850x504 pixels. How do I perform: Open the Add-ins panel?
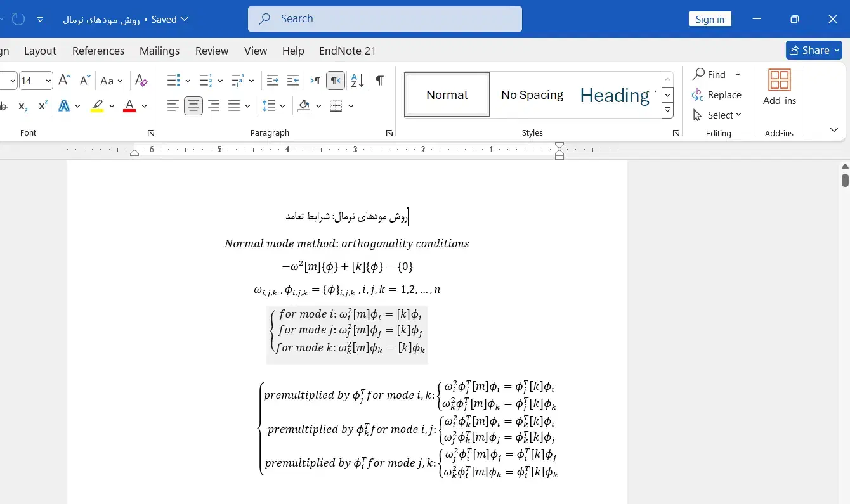779,87
